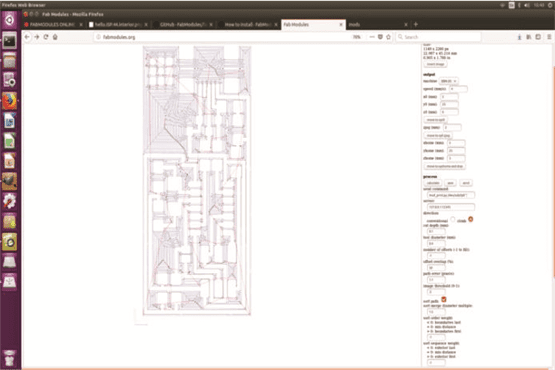This screenshot has height=370, width=555.
Task: Click Firefox icon in Ubuntu launcher
Action: (x=10, y=101)
